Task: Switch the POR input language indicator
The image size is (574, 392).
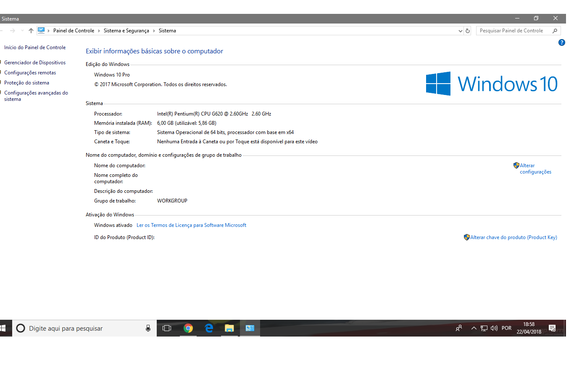Action: click(507, 328)
